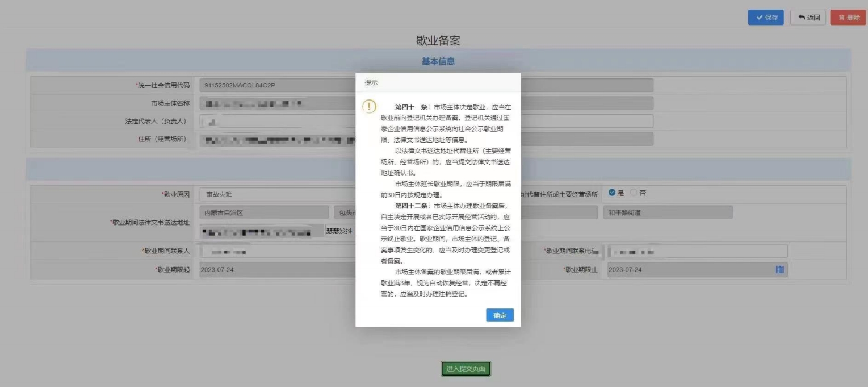Screen dimensions: 868x388
Task: Click the 确定 button in the dialog
Action: click(500, 315)
